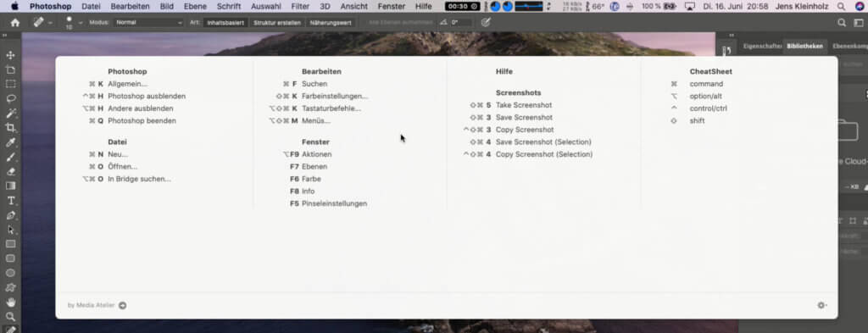868x333 pixels.
Task: Select the Rectangular Marquee tool
Action: tap(10, 84)
